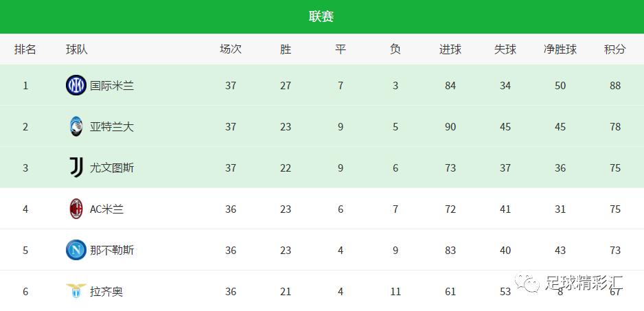The width and height of the screenshot is (644, 311).
Task: Open the AC米兰 team link
Action: (107, 209)
